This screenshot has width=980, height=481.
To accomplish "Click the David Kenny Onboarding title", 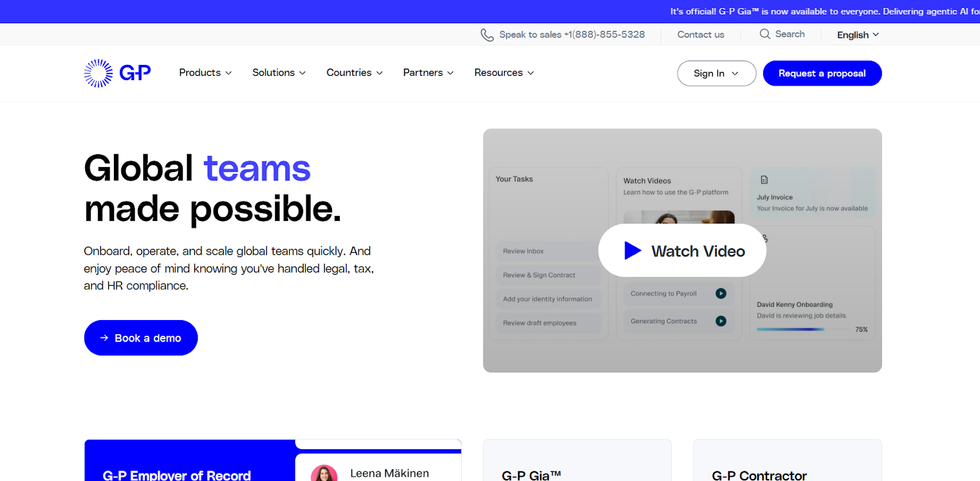I will pyautogui.click(x=794, y=304).
